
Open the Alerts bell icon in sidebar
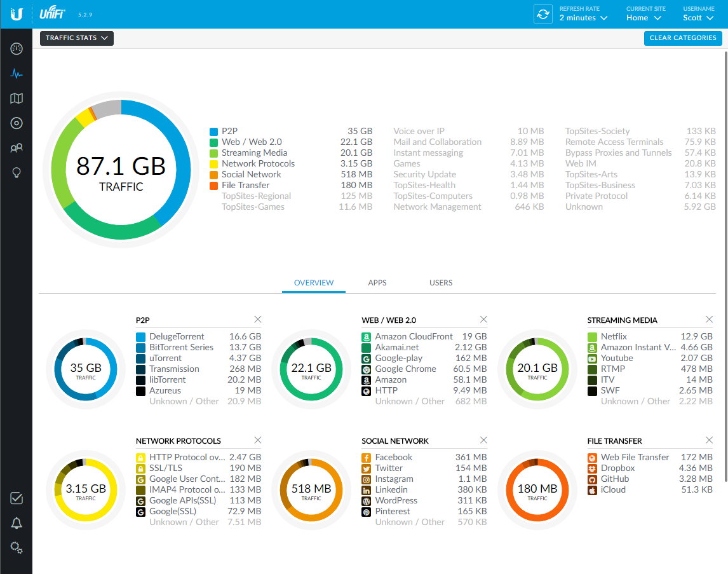[17, 523]
